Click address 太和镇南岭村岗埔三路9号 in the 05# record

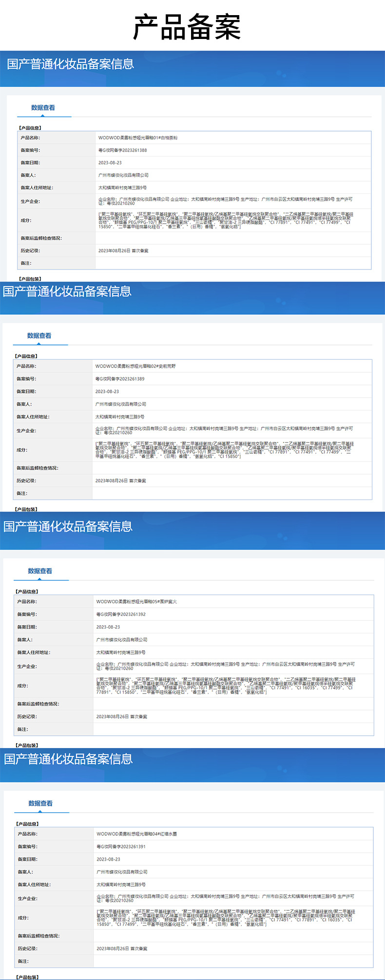pos(121,653)
